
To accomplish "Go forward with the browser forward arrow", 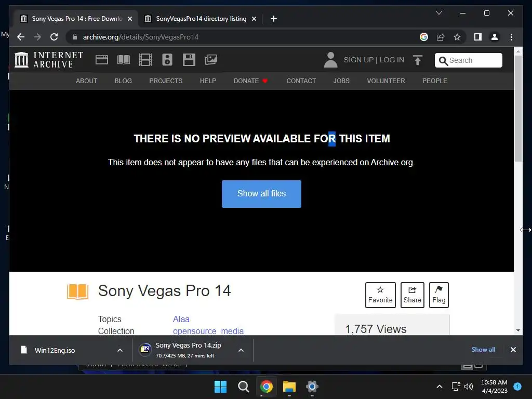I will coord(37,37).
